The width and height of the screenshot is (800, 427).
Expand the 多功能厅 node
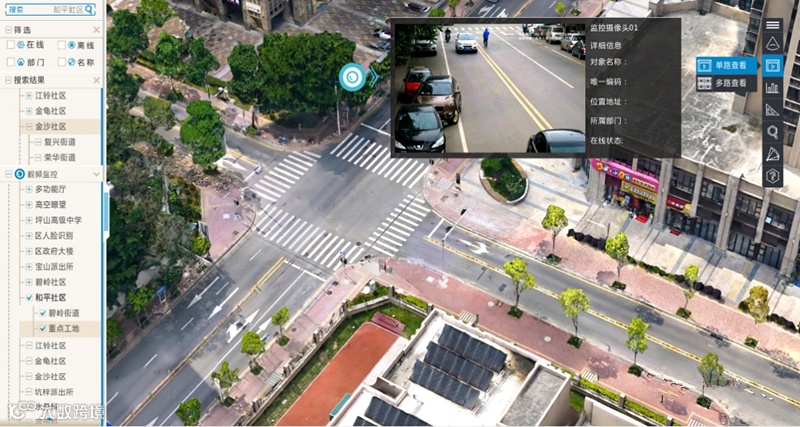(x=29, y=189)
